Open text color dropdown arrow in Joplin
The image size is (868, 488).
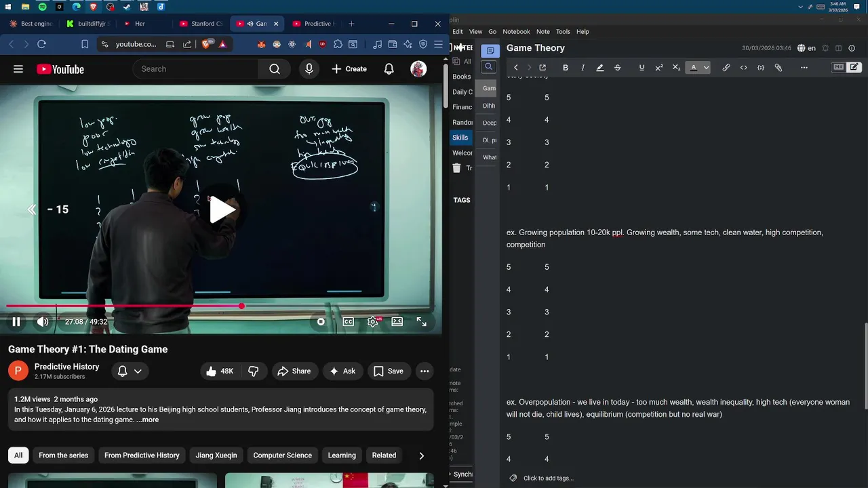(706, 68)
